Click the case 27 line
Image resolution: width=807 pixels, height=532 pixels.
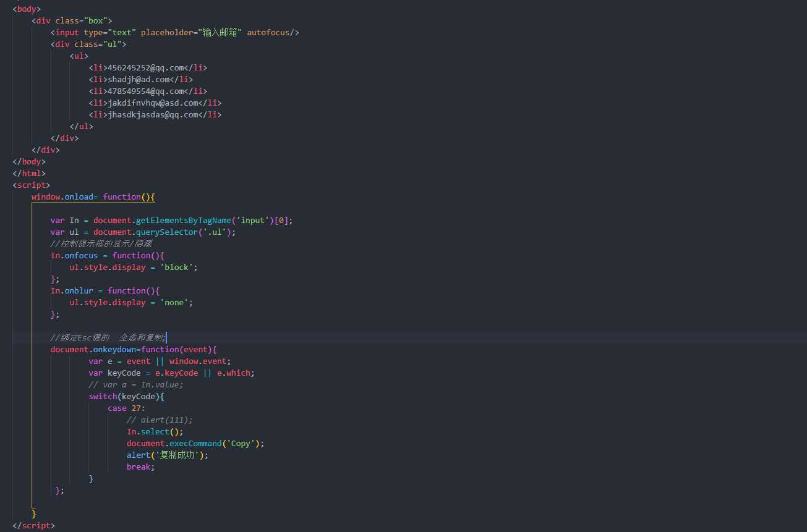coord(126,408)
